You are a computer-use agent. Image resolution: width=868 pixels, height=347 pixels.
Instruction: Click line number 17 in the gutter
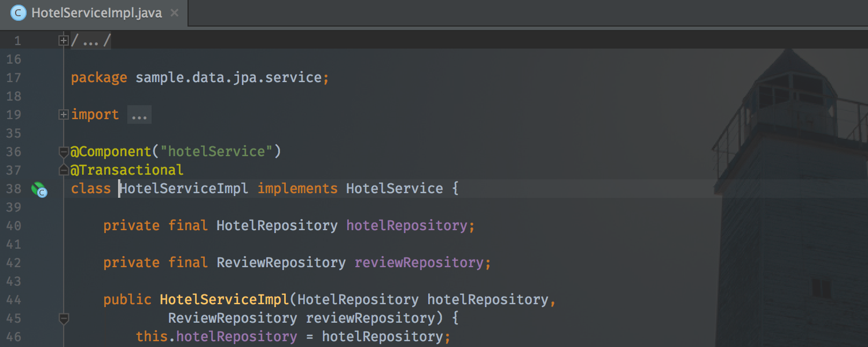(13, 77)
